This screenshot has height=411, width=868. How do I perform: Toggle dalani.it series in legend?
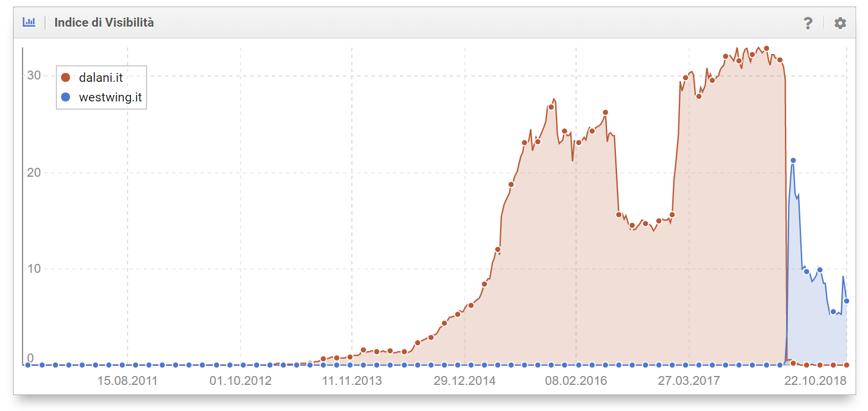pos(93,77)
